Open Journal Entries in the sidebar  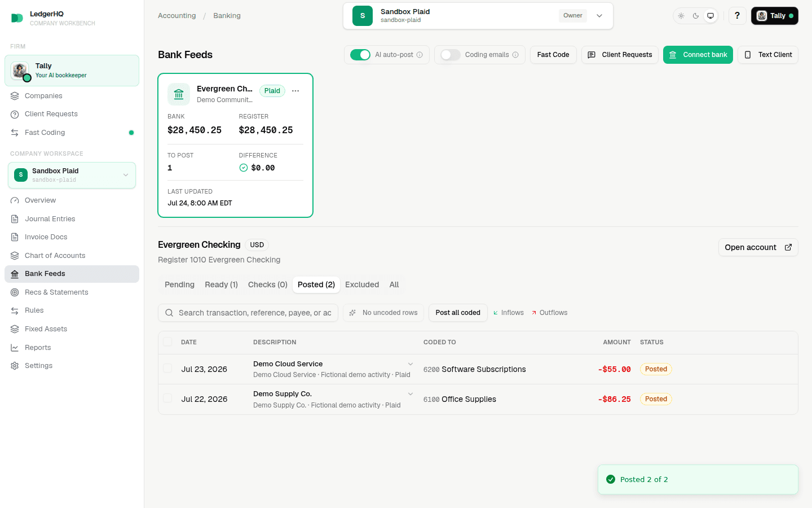click(72, 219)
